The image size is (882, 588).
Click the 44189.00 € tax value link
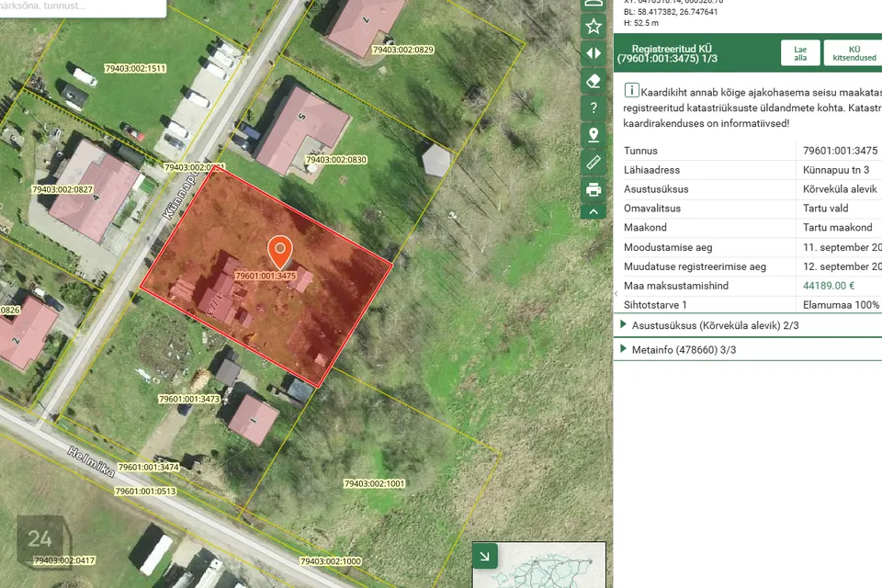point(830,285)
